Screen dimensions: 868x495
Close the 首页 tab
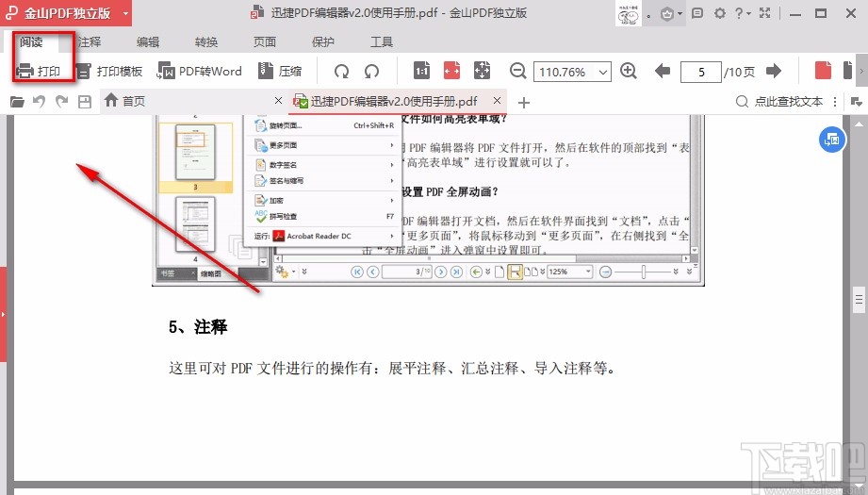pyautogui.click(x=278, y=101)
